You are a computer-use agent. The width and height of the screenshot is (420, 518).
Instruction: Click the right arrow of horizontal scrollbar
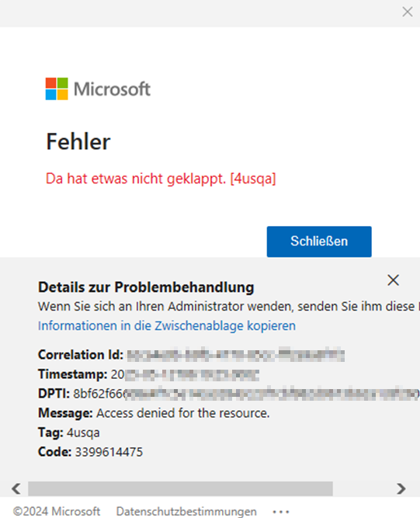pos(401,488)
